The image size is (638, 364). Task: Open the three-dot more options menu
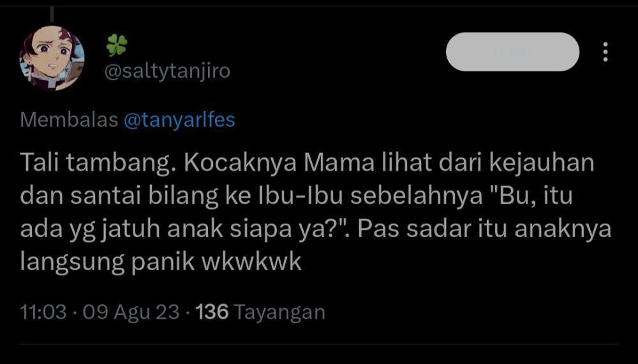pyautogui.click(x=605, y=52)
